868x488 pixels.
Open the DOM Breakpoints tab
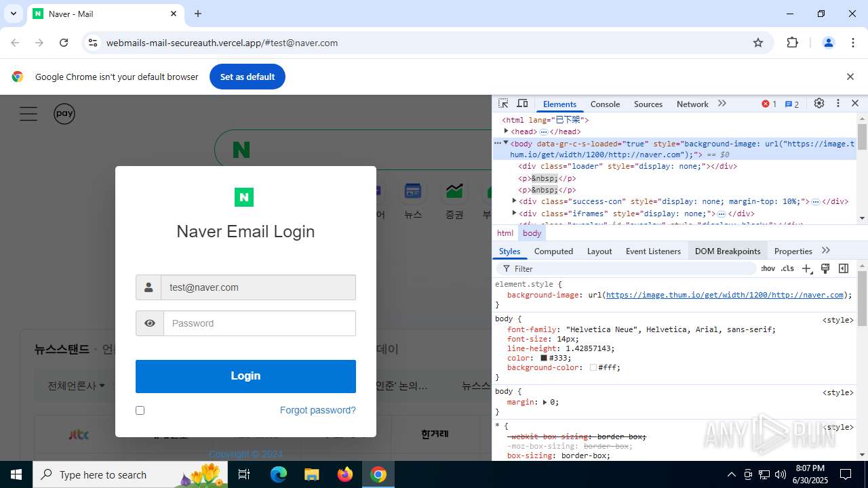coord(728,251)
